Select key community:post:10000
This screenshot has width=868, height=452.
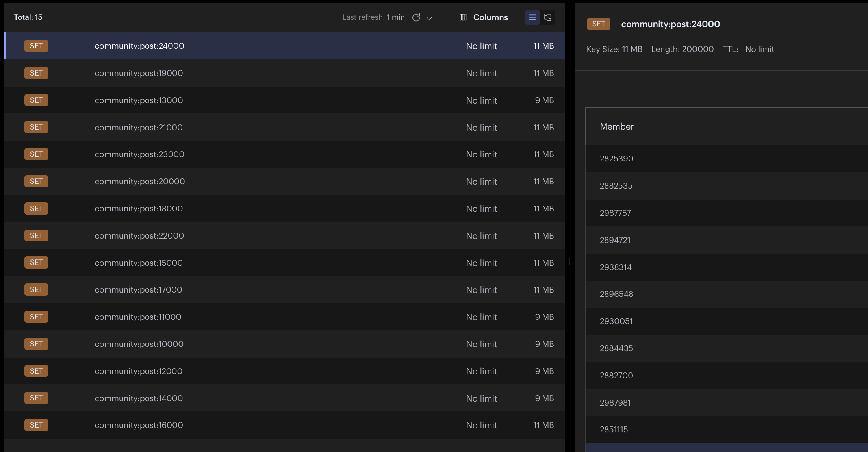pos(139,344)
